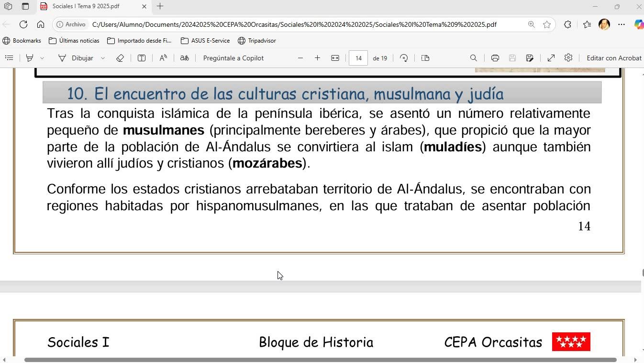Zoom in the PDF with plus

click(317, 58)
